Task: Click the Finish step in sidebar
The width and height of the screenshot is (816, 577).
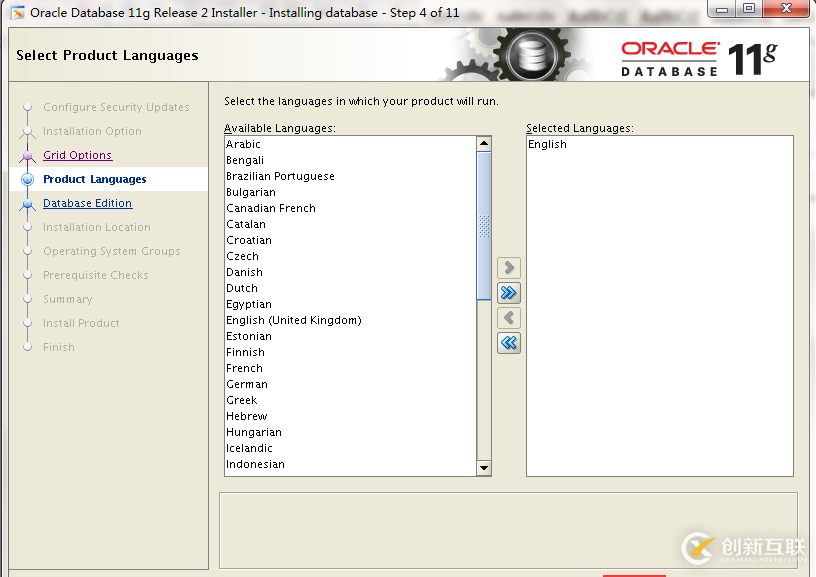Action: tap(59, 347)
